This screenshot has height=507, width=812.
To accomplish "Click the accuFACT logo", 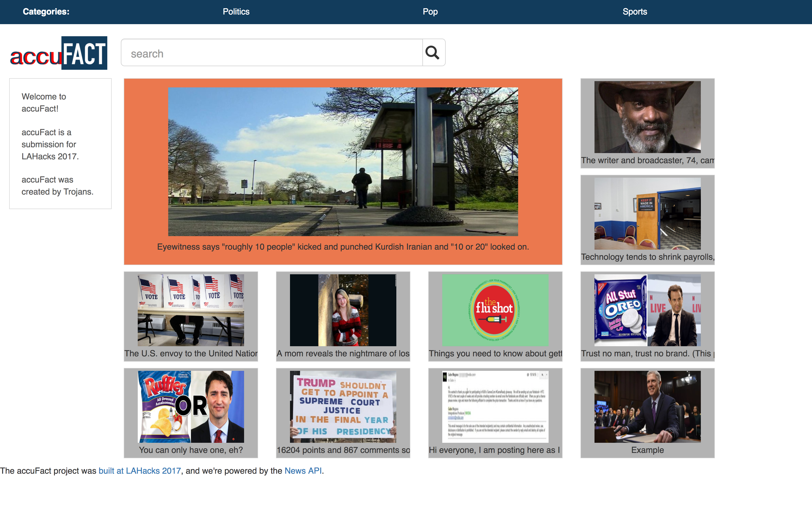I will click(59, 53).
